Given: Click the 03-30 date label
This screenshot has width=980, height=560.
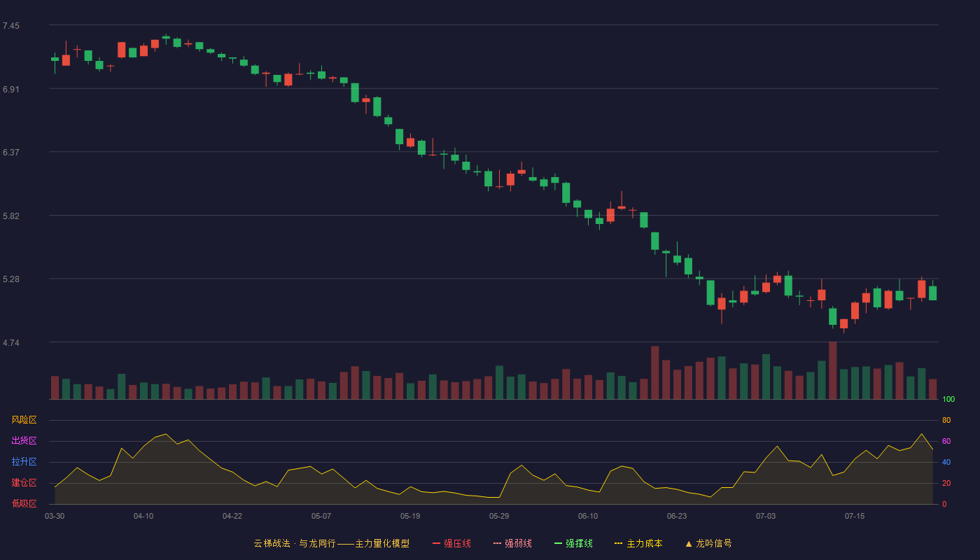Looking at the screenshot, I should click(55, 516).
